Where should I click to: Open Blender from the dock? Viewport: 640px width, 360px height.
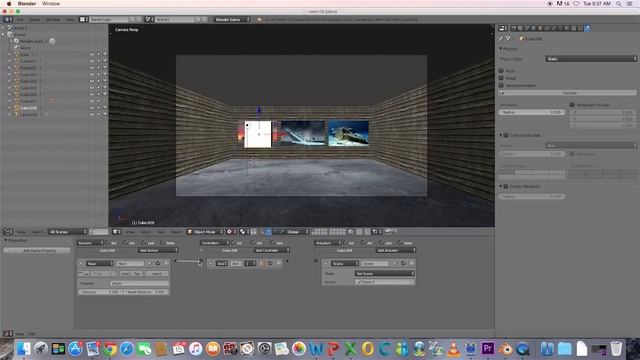coord(506,349)
